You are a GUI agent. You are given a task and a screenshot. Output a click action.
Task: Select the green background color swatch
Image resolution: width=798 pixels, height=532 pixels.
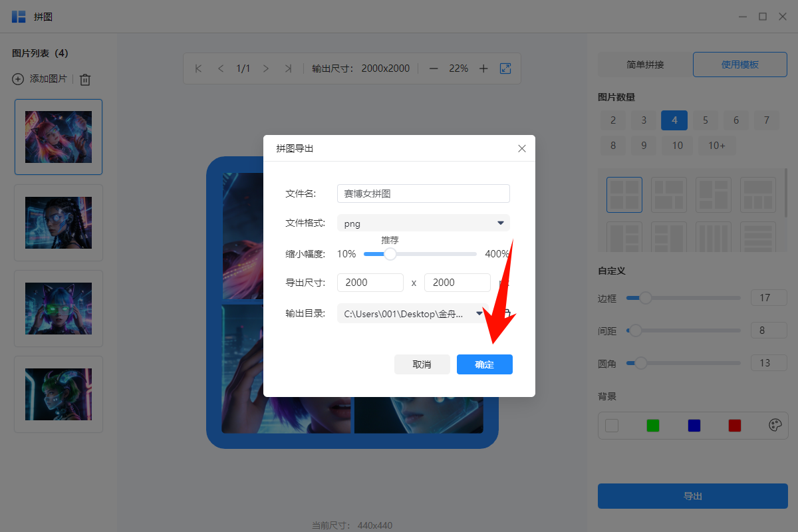point(652,425)
